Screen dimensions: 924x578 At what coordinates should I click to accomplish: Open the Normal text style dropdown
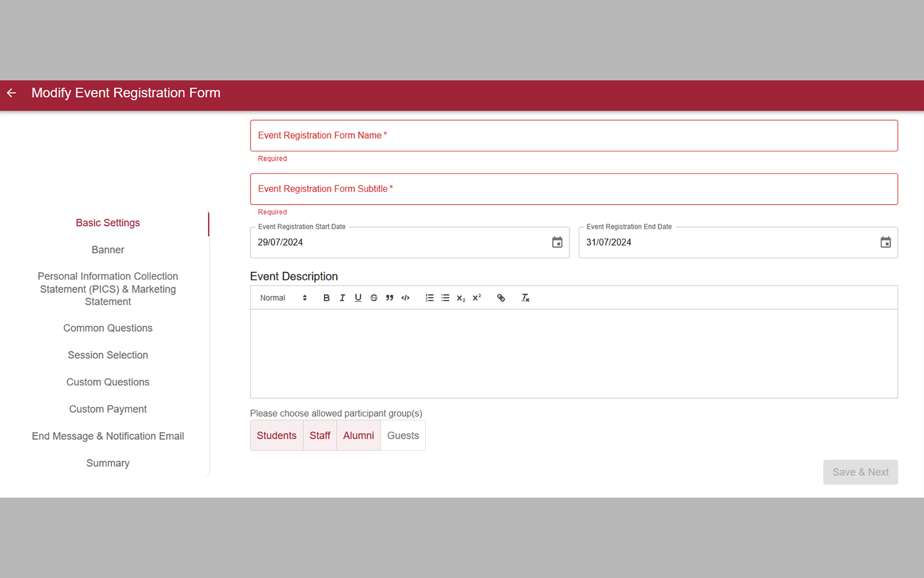pos(283,298)
